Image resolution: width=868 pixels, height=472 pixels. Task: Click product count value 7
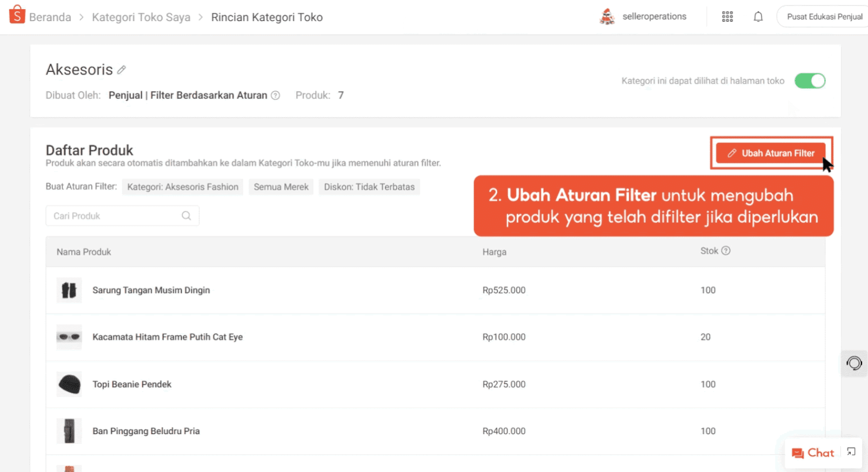point(341,95)
